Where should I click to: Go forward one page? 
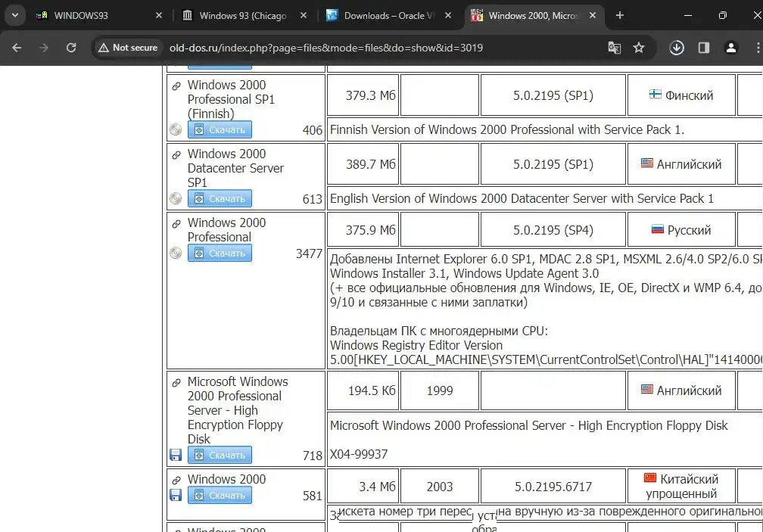coord(44,48)
